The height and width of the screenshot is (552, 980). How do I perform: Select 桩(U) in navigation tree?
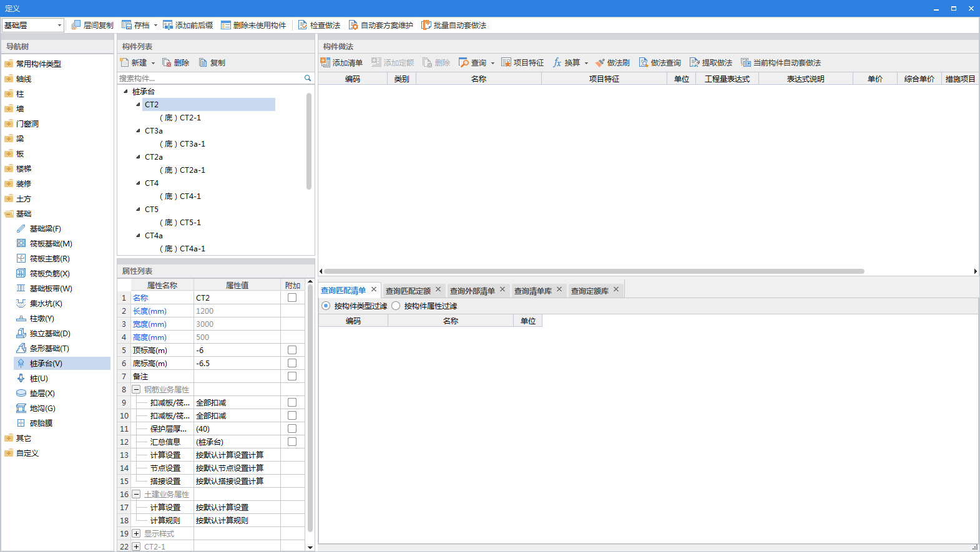click(39, 379)
